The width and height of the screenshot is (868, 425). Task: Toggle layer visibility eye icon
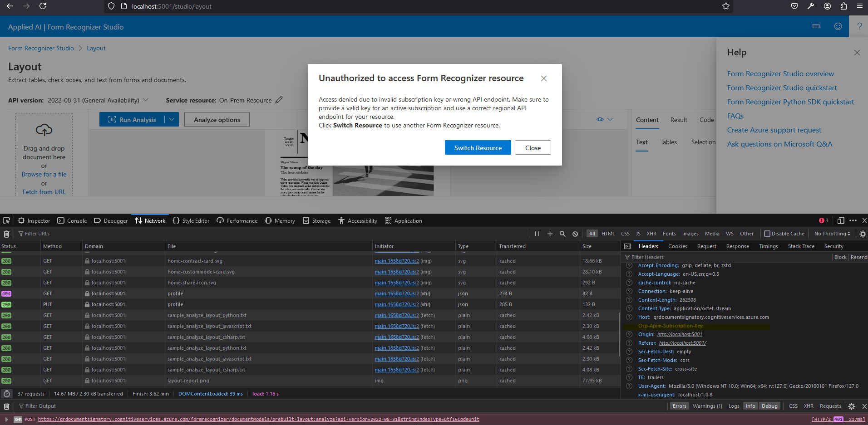click(x=600, y=119)
